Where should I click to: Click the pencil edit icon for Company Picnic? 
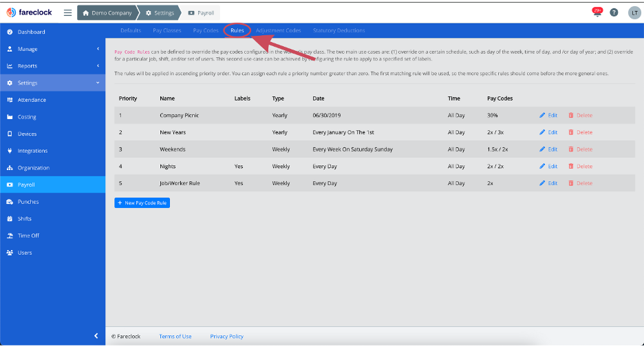(542, 116)
